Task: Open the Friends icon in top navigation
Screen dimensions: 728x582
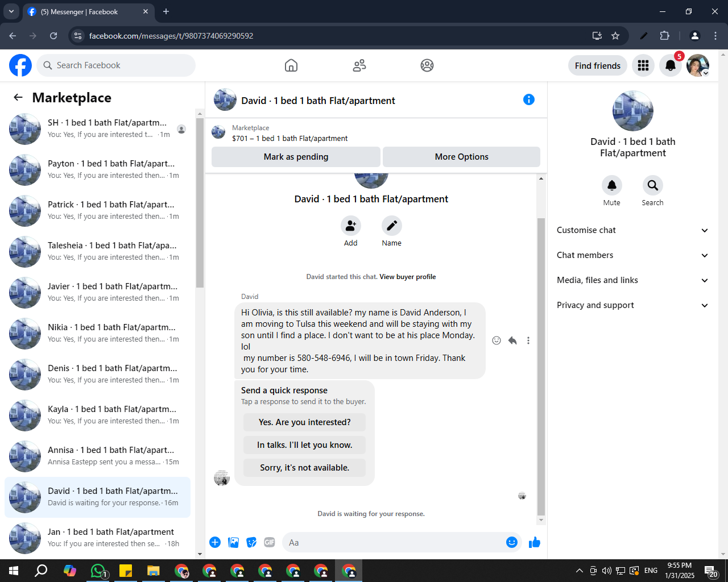Action: pyautogui.click(x=359, y=65)
